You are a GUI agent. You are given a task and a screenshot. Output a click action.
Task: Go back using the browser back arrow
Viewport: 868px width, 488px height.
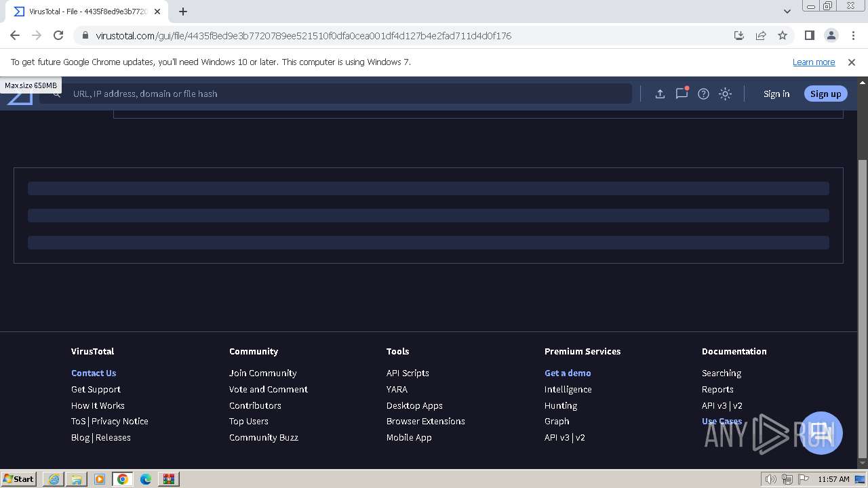15,35
